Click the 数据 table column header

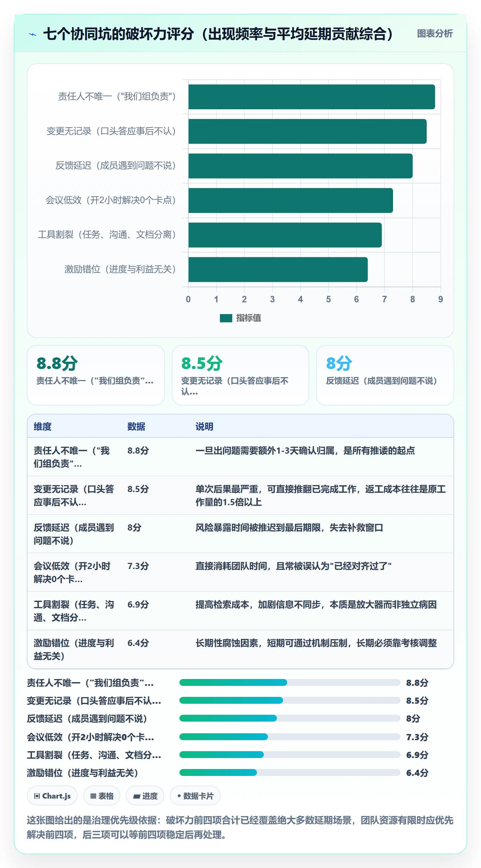click(136, 426)
